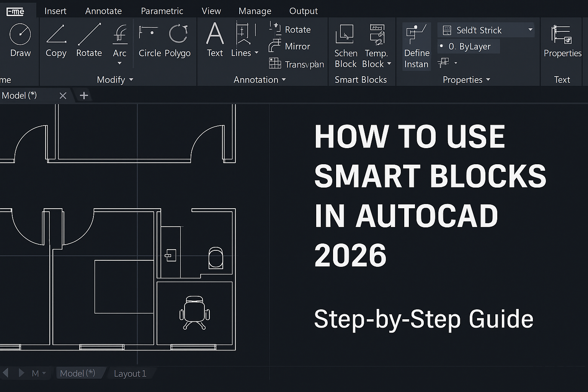Click the Copy tool icon
588x392 pixels.
[56, 34]
